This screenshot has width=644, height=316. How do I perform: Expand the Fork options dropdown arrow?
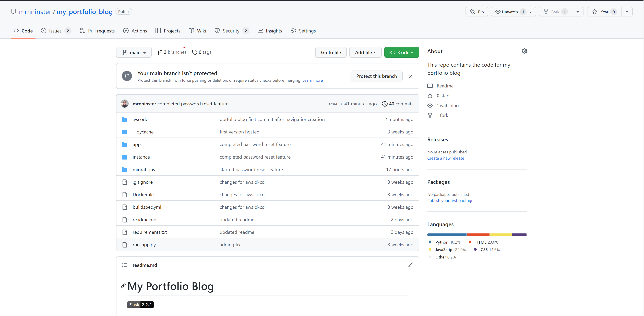coord(578,12)
